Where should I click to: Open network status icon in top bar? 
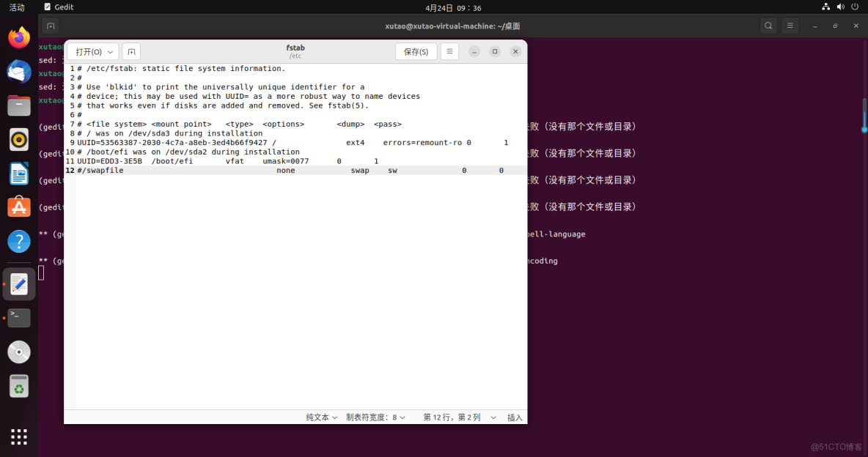[x=826, y=7]
